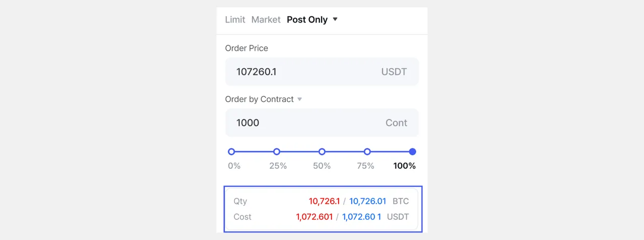The image size is (644, 240).
Task: Click the USDT unit in Order Price
Action: (394, 72)
